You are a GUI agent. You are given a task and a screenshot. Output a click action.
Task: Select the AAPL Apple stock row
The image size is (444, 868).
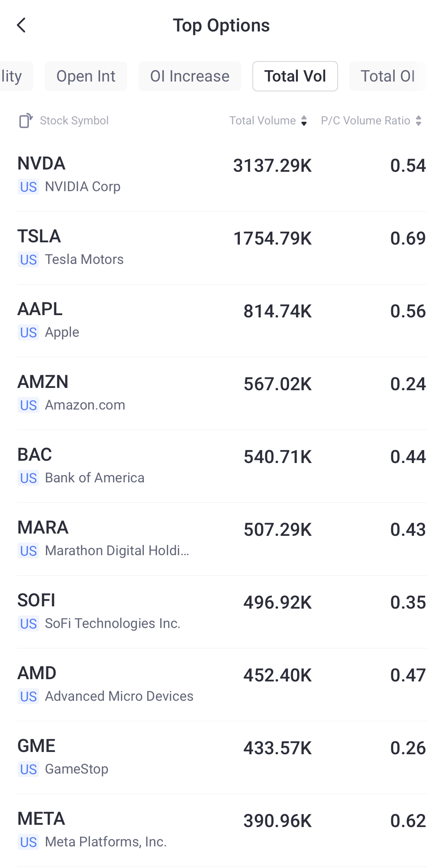222,320
